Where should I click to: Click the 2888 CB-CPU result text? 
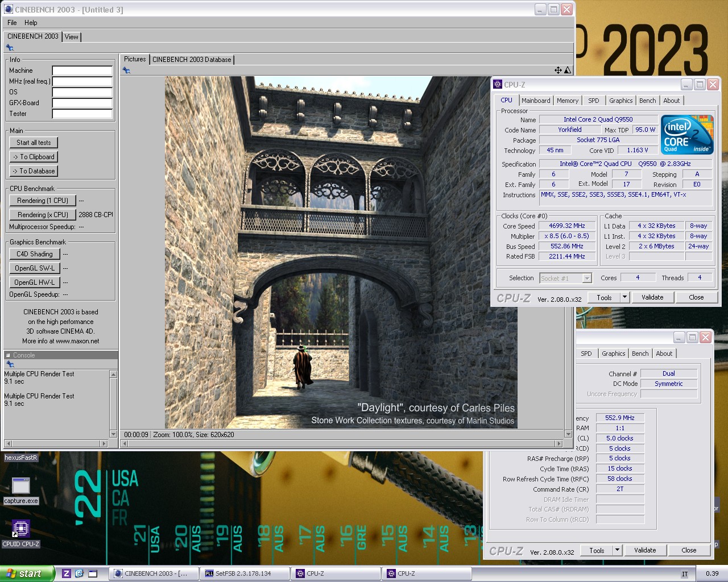coord(96,215)
